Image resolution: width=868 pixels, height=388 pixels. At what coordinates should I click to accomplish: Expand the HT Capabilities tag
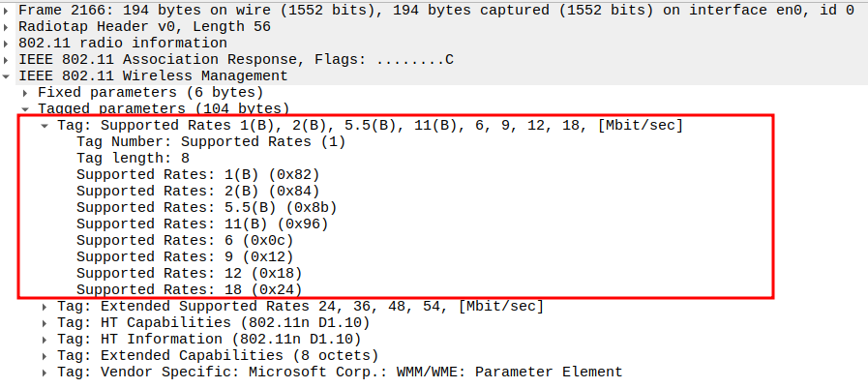tap(45, 323)
